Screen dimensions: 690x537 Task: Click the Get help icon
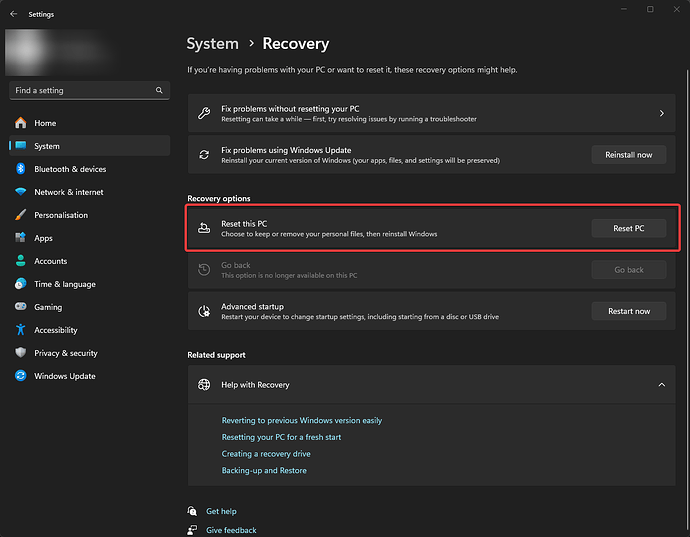pos(192,511)
